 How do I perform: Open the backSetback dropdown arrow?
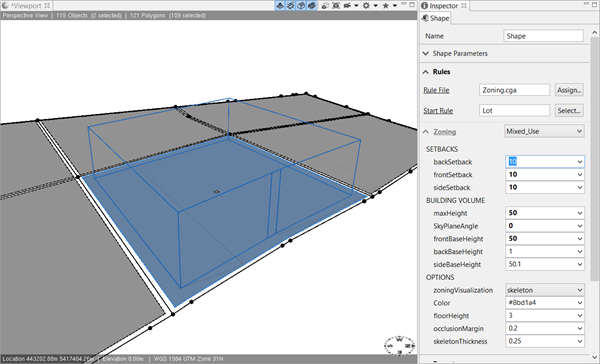tap(579, 162)
